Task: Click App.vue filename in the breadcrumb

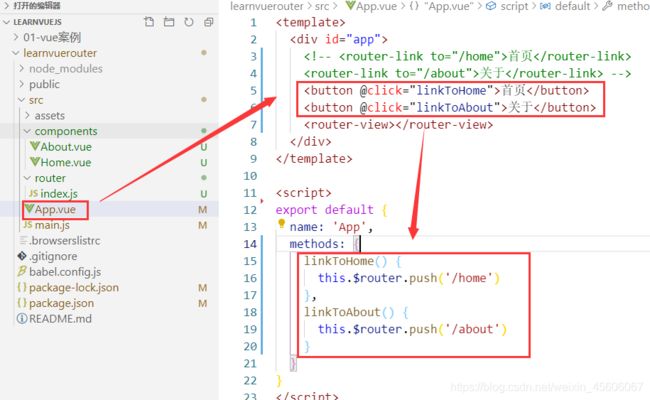Action: [x=376, y=6]
